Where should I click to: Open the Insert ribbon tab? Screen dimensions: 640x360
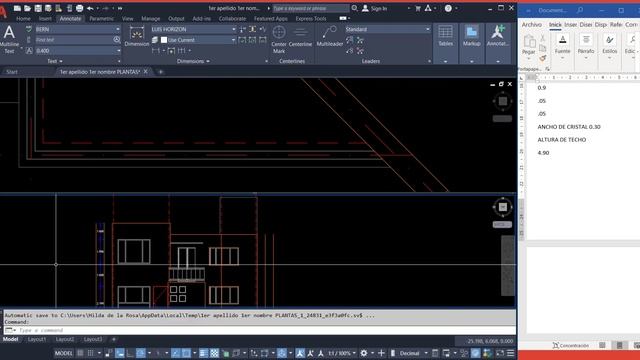pos(45,19)
